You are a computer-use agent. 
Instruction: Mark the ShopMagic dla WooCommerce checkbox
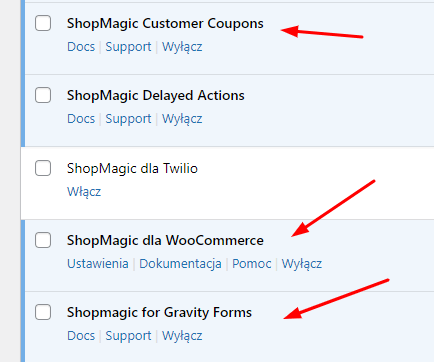tap(43, 240)
